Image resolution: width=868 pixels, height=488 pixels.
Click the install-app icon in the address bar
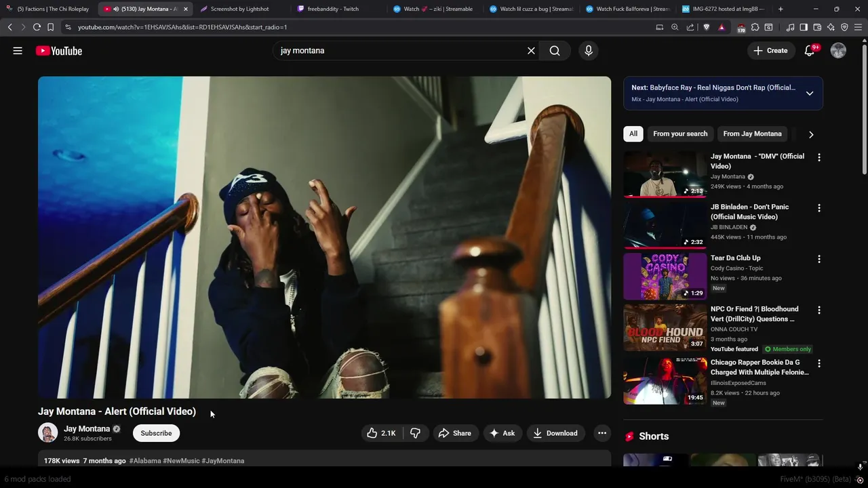click(x=659, y=27)
